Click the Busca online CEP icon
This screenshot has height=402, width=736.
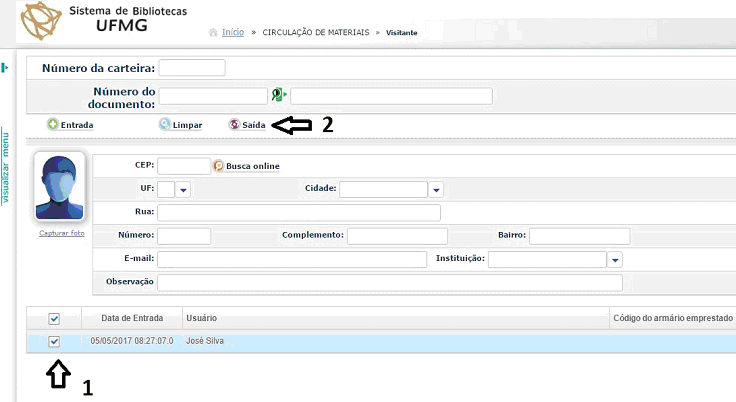[x=219, y=165]
